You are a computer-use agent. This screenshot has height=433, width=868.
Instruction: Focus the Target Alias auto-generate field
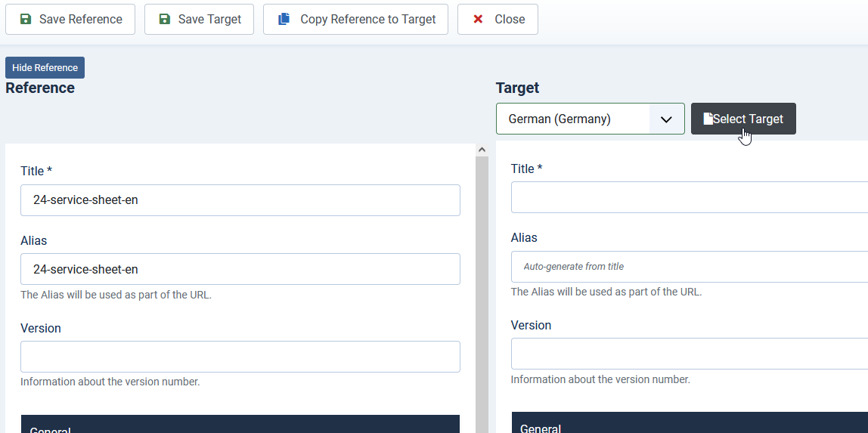(690, 267)
